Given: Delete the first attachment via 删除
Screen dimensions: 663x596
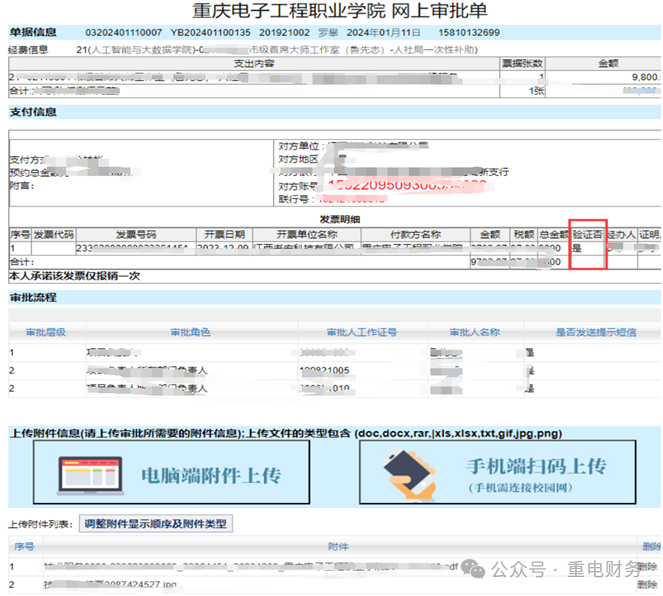Looking at the screenshot, I should coord(649,565).
